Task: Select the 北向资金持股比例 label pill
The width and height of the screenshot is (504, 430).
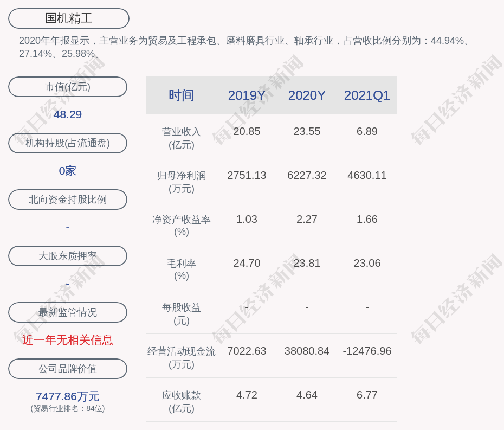Action: tap(68, 200)
